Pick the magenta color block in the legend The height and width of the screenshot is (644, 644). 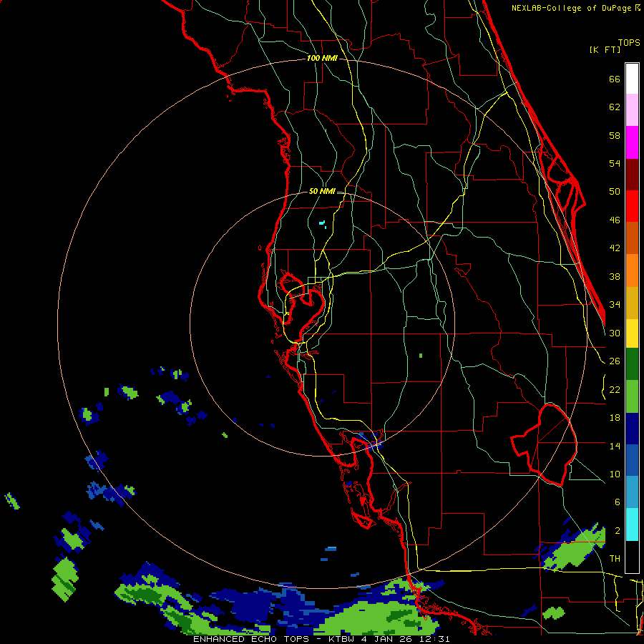point(632,142)
